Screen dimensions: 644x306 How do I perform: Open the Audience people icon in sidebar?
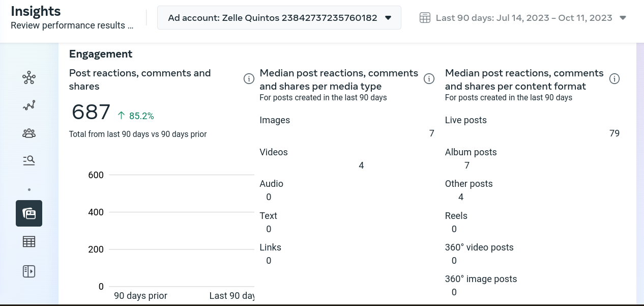(x=29, y=133)
